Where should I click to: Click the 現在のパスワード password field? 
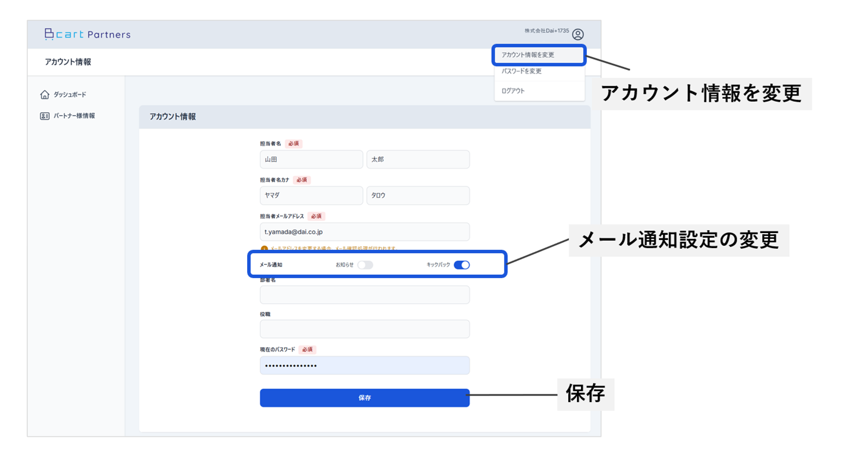click(x=365, y=366)
